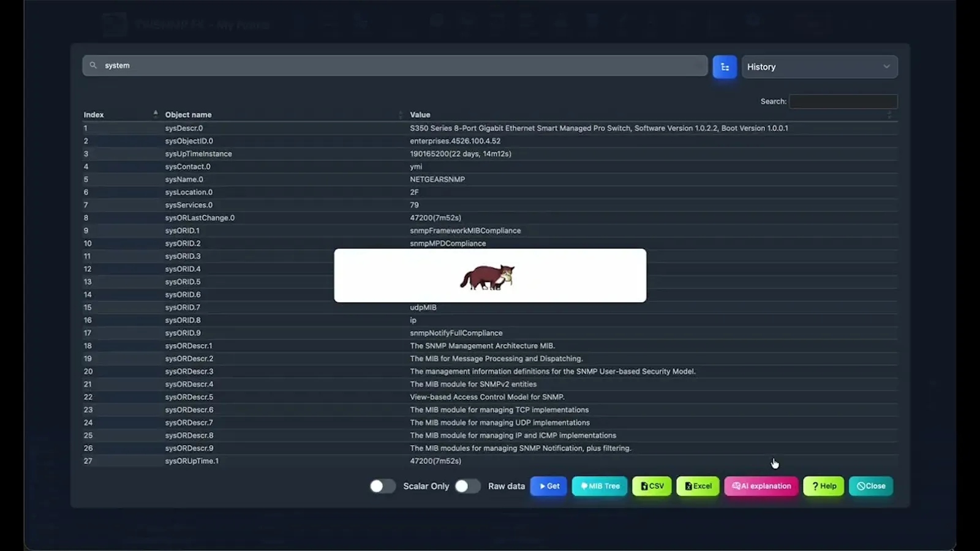Select the sysDescr.0 row name
Viewport: 980px width, 551px height.
pyautogui.click(x=184, y=128)
